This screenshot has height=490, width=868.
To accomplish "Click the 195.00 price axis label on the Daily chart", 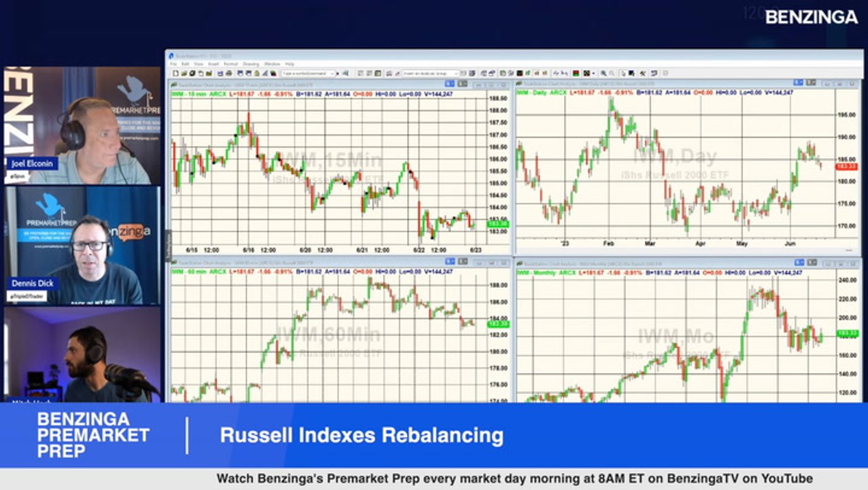I will [846, 115].
